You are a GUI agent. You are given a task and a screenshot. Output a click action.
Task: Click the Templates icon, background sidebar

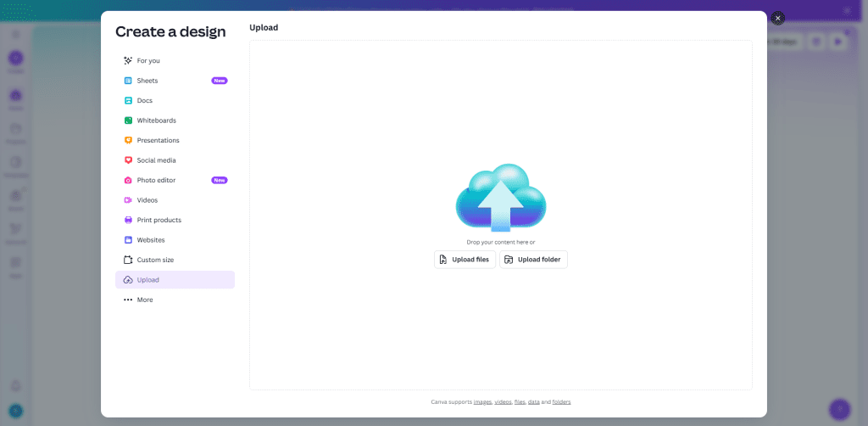(x=16, y=162)
